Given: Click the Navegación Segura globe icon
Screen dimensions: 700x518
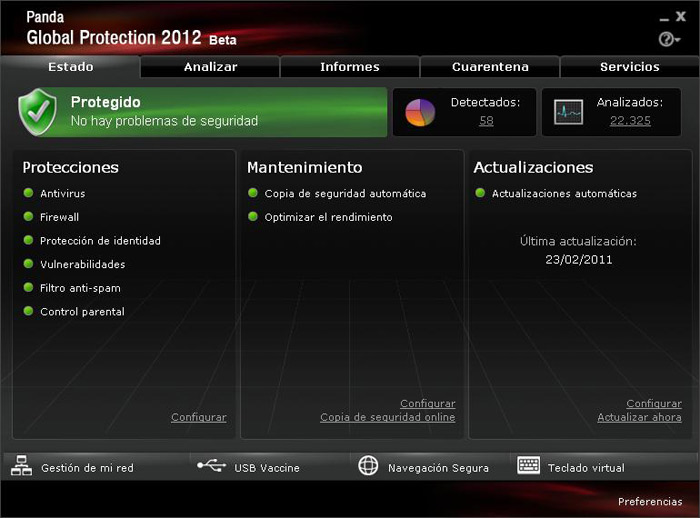Looking at the screenshot, I should click(368, 466).
